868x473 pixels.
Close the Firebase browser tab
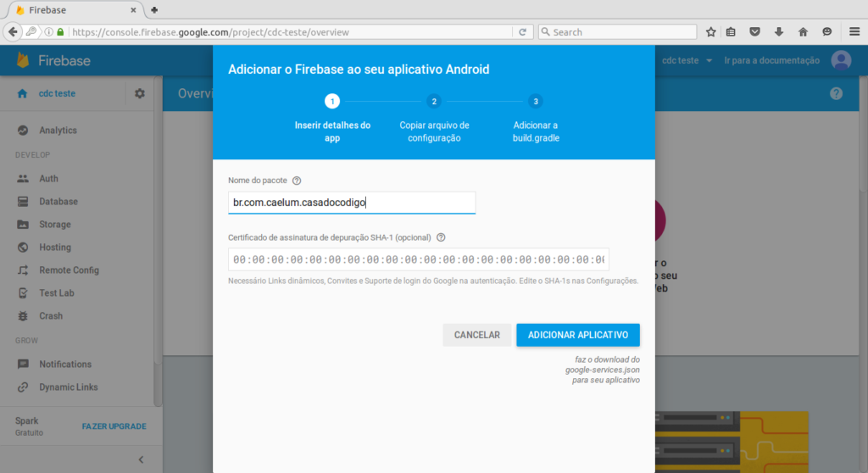coord(133,10)
